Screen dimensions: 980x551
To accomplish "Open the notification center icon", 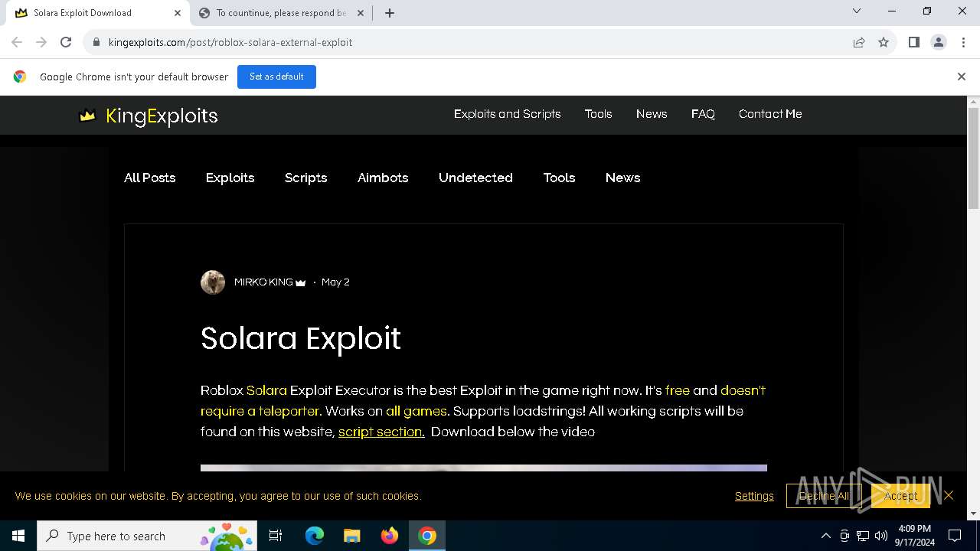I will coord(955,536).
